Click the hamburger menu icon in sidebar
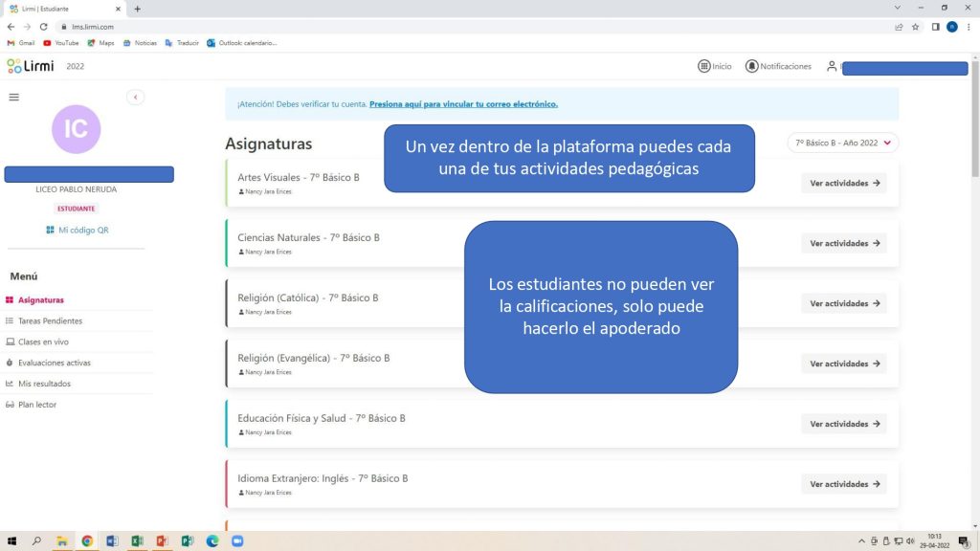Image resolution: width=980 pixels, height=551 pixels. tap(13, 97)
